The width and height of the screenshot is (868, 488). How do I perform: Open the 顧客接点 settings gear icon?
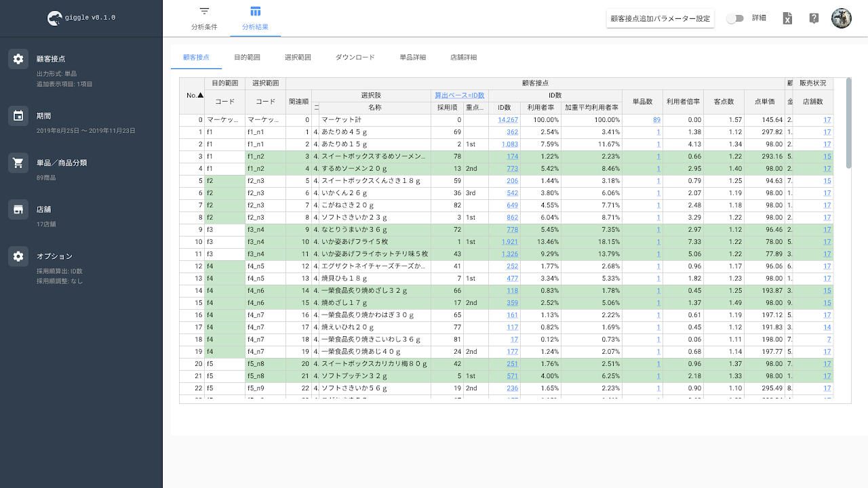18,59
